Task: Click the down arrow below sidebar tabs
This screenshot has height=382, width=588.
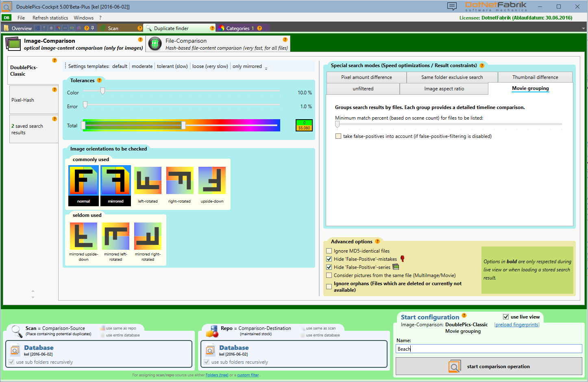Action: (x=33, y=297)
